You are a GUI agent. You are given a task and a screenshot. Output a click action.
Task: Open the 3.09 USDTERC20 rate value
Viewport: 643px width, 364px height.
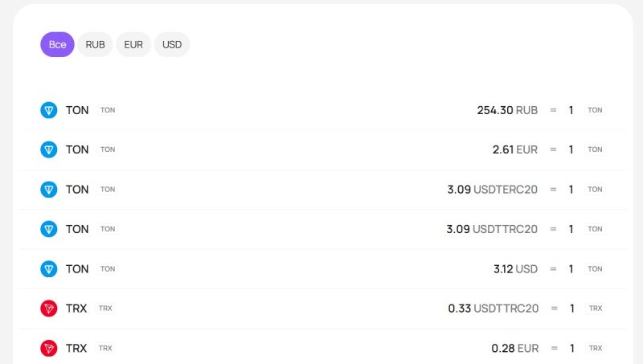coord(493,190)
